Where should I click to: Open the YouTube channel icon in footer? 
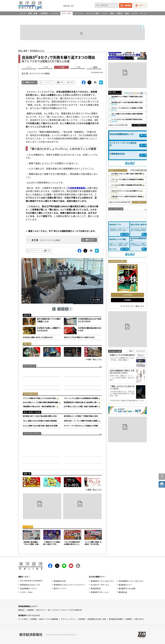71,566
